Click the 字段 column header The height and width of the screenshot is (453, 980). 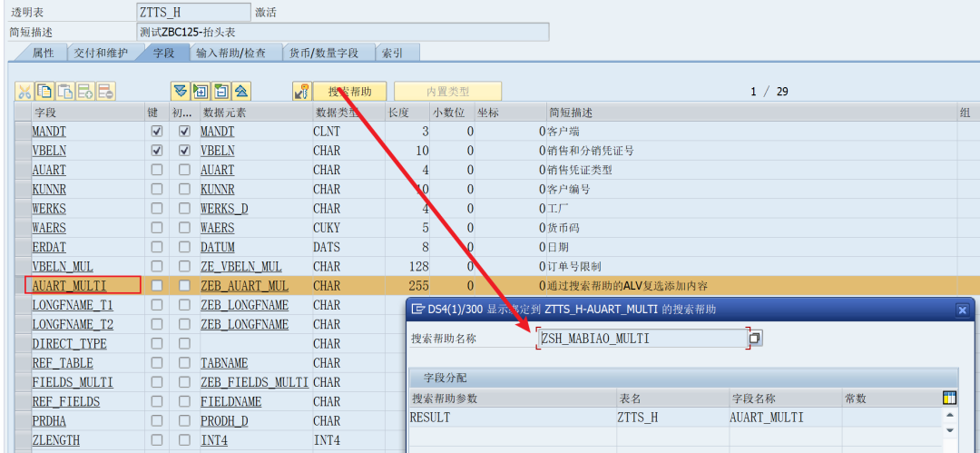[x=87, y=113]
